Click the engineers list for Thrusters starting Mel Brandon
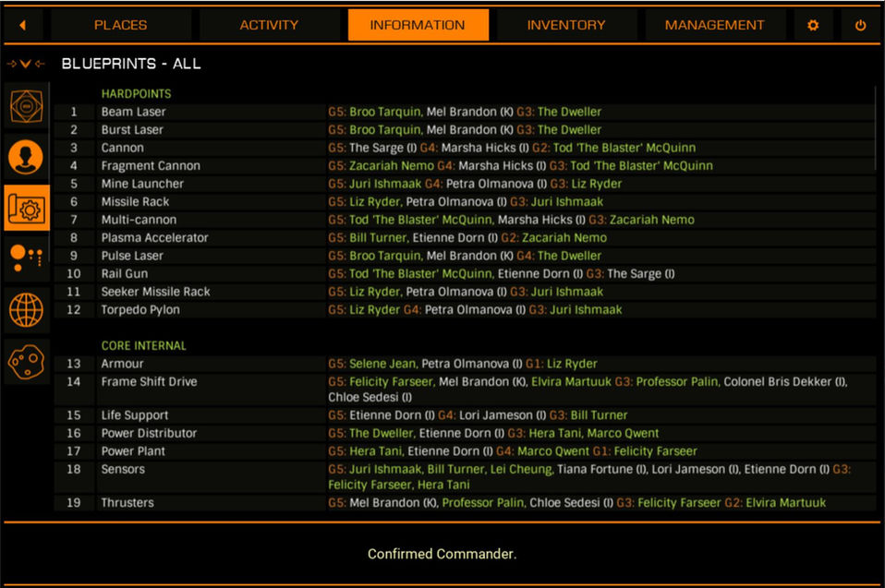Viewport: 885px width, 588px height. [576, 502]
